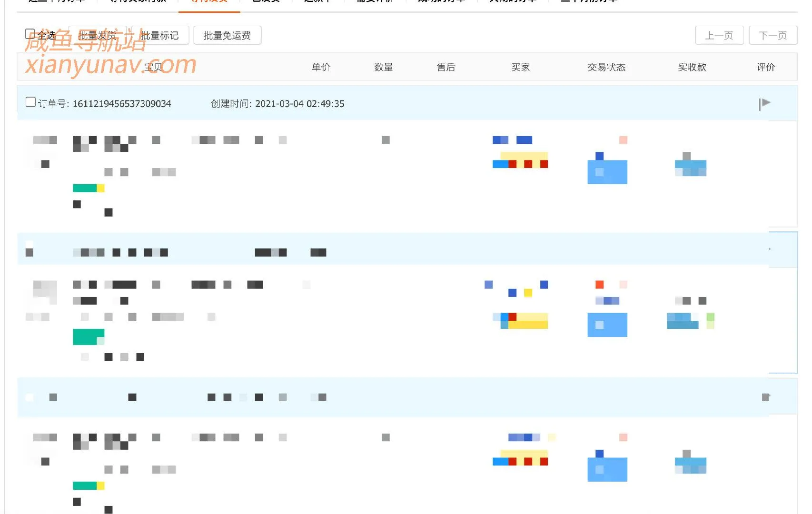The width and height of the screenshot is (812, 514).
Task: Select the blurred second order's header checkbox
Action: coord(30,249)
